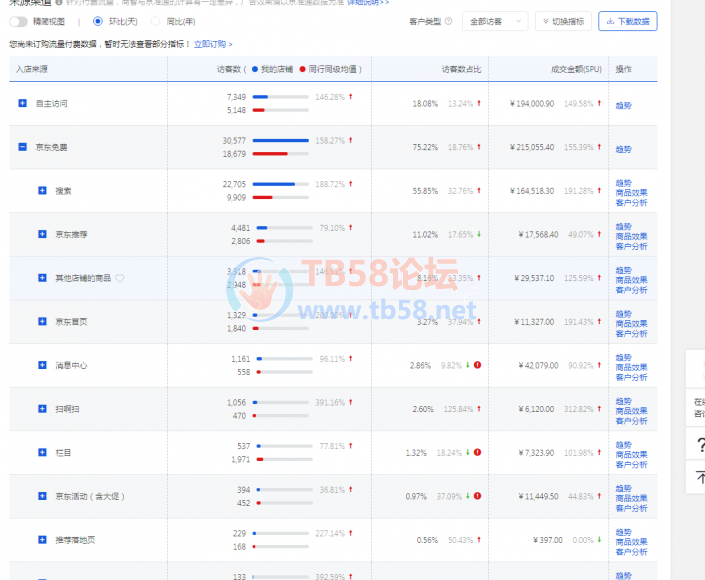Open 趋势 link for 京东免费 row

pos(623,149)
